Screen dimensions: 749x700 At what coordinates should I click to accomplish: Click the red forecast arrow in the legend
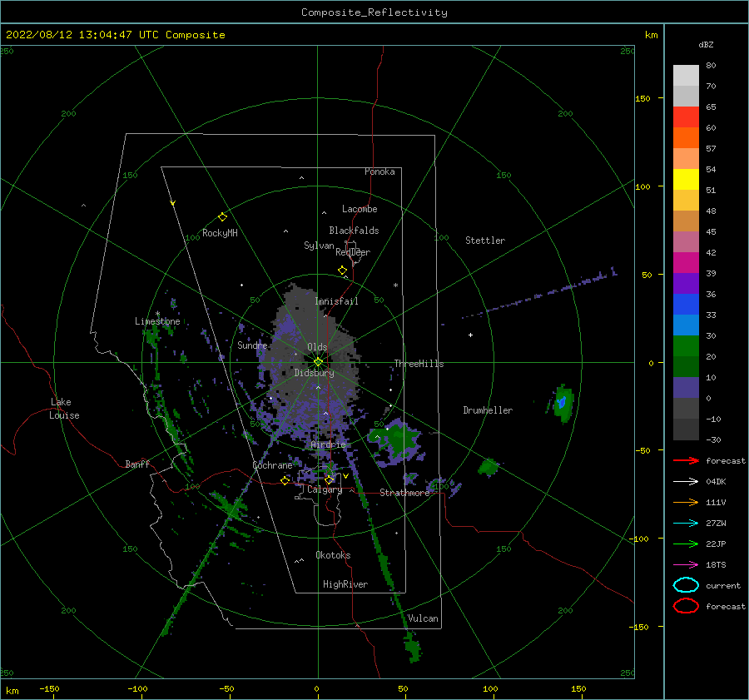(x=686, y=460)
